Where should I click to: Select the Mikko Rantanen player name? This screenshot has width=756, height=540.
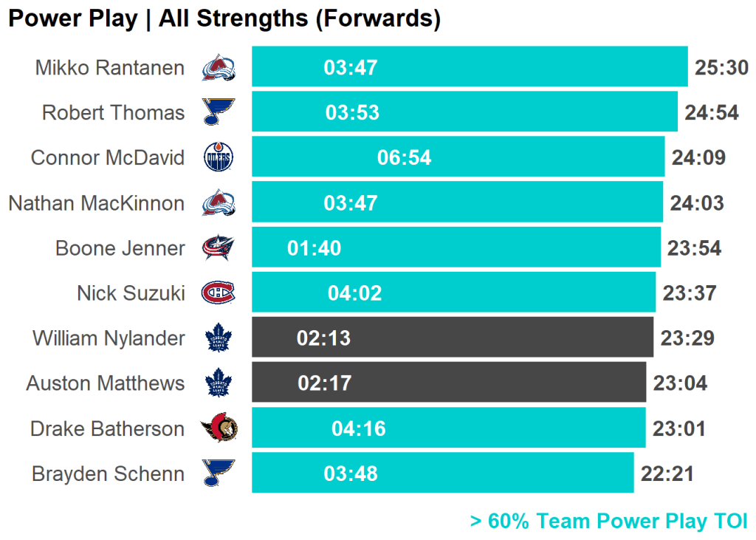click(110, 68)
